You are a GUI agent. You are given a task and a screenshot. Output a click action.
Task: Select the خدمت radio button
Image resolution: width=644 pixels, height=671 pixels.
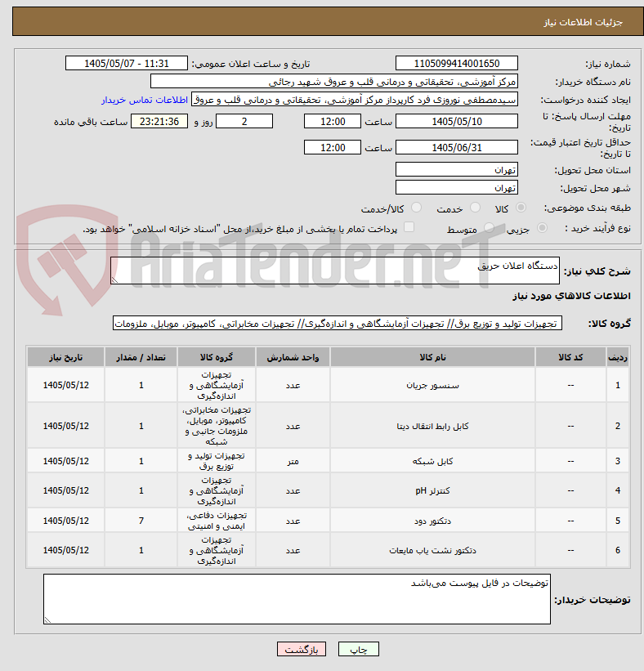click(x=475, y=208)
